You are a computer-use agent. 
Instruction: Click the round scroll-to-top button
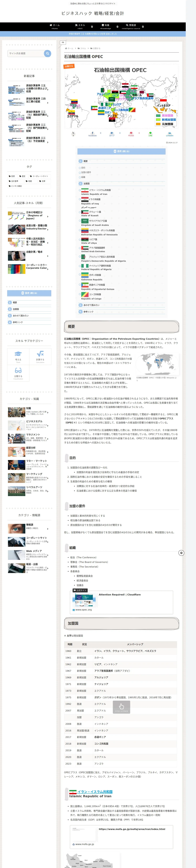(x=181, y=553)
